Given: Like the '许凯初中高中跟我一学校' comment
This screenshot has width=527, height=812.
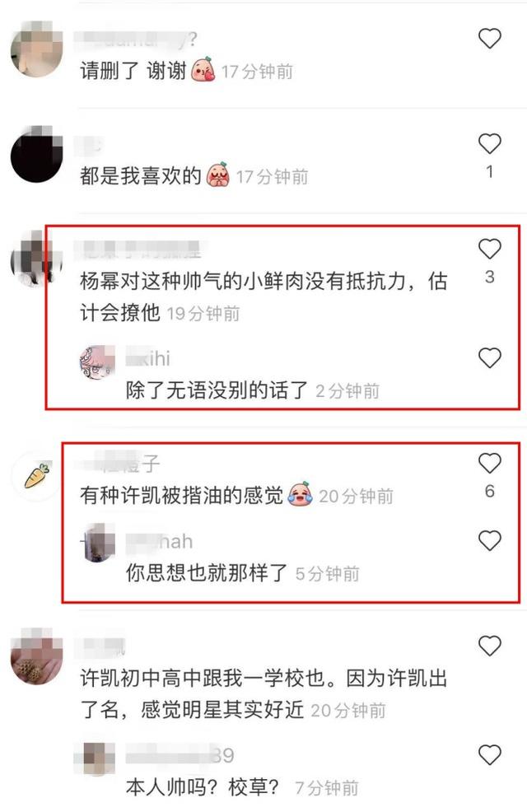Looking at the screenshot, I should coord(489,646).
